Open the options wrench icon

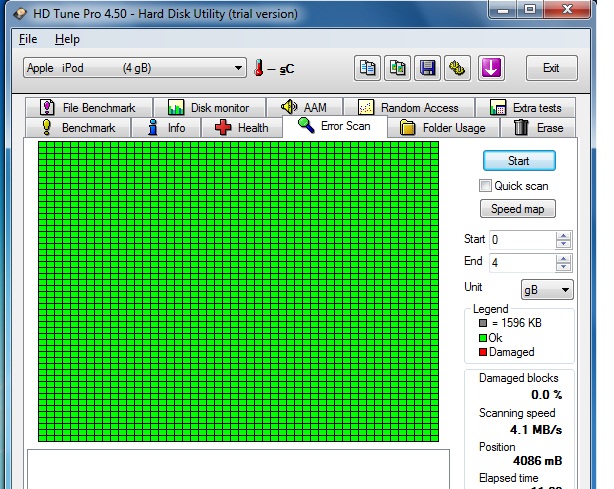point(458,68)
